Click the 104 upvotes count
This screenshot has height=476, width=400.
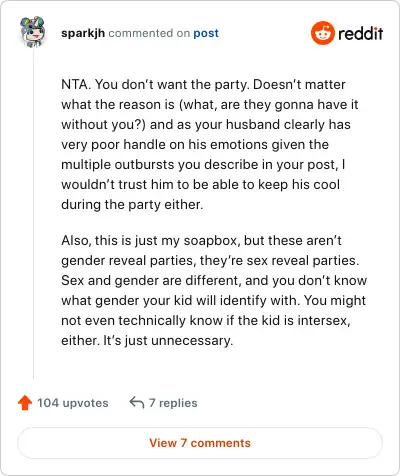(73, 403)
